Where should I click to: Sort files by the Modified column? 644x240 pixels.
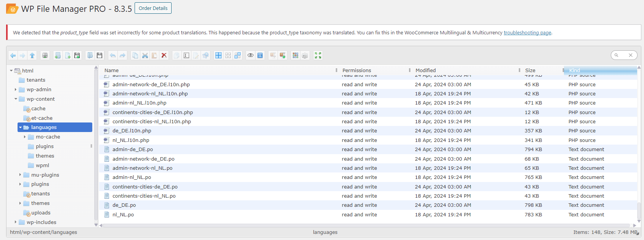(x=466, y=70)
